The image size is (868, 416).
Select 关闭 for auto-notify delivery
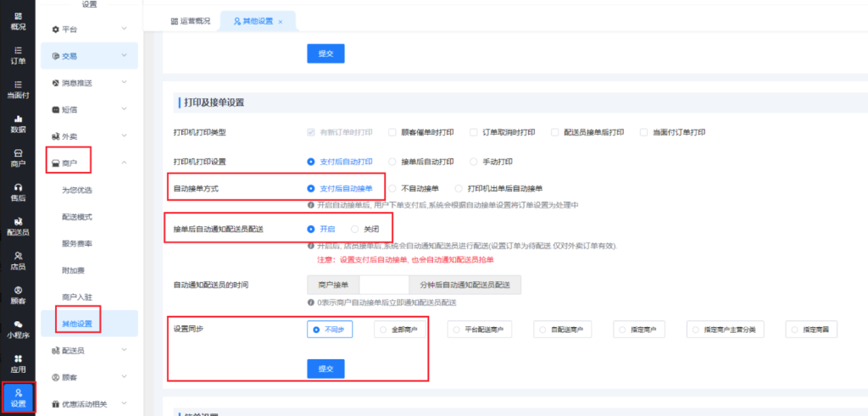[355, 230]
